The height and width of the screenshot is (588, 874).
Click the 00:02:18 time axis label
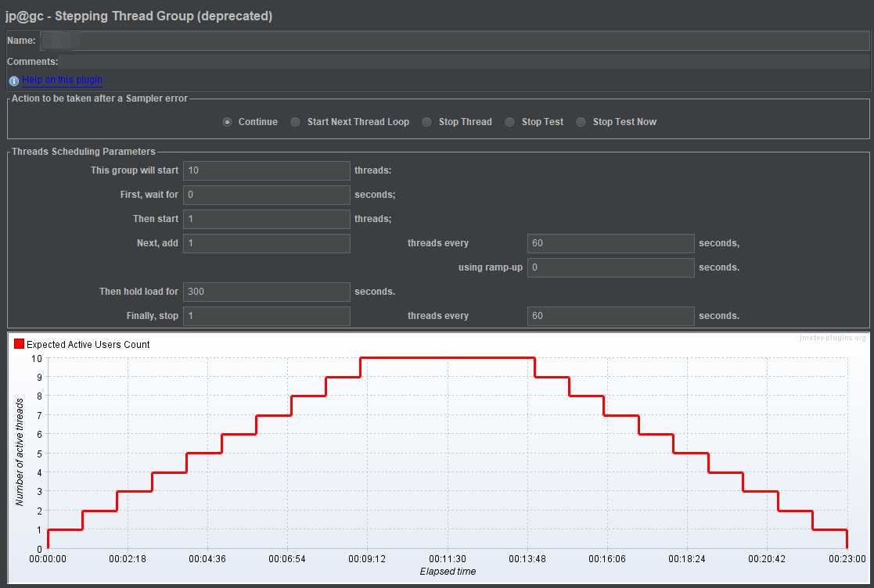(x=128, y=558)
